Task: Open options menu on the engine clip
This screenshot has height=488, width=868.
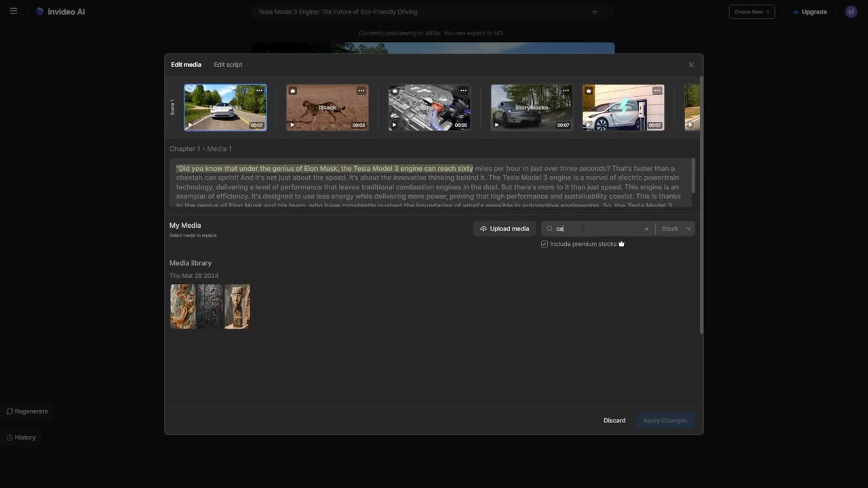Action: pyautogui.click(x=464, y=91)
